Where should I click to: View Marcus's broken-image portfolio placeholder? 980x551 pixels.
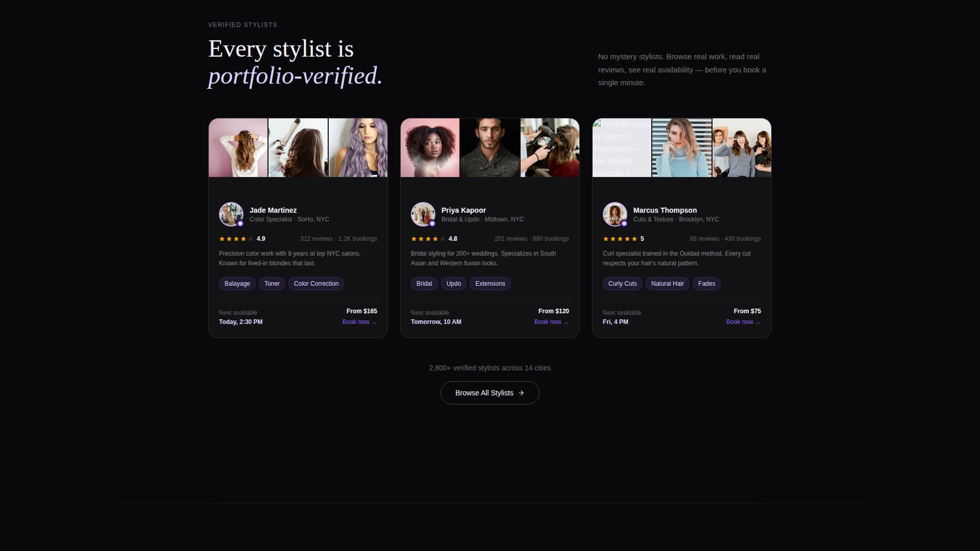(622, 148)
